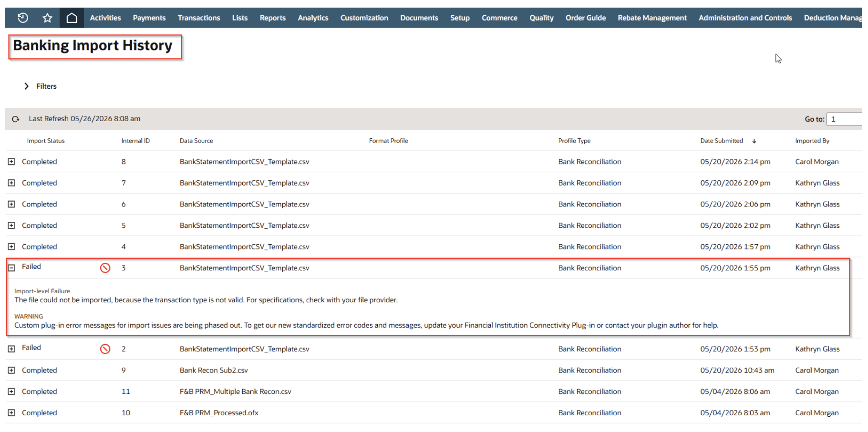Sort by the Format Profile column header
This screenshot has width=868, height=432.
click(x=388, y=141)
